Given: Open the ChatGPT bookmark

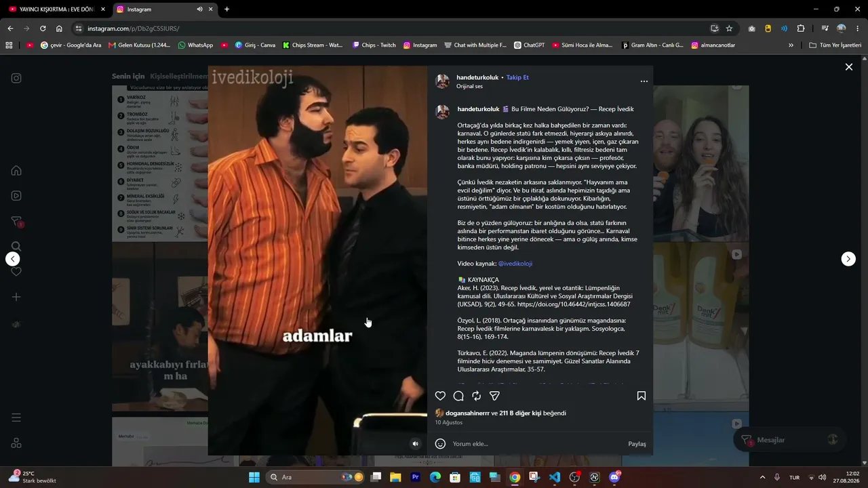Looking at the screenshot, I should point(529,45).
